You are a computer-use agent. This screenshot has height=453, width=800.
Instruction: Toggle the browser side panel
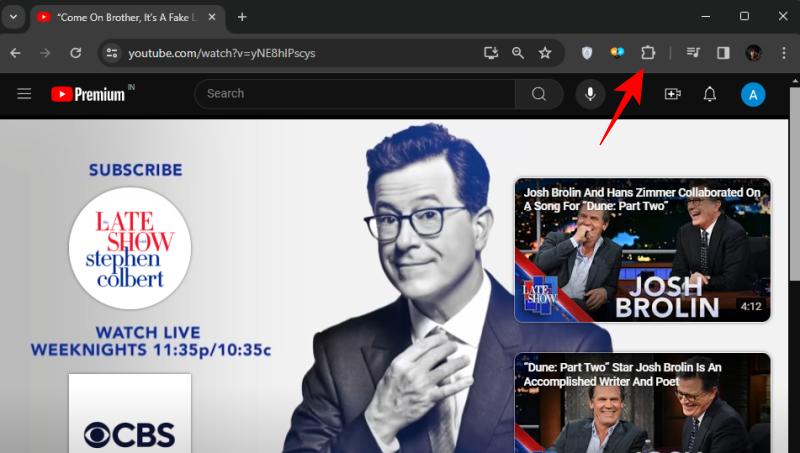tap(723, 53)
